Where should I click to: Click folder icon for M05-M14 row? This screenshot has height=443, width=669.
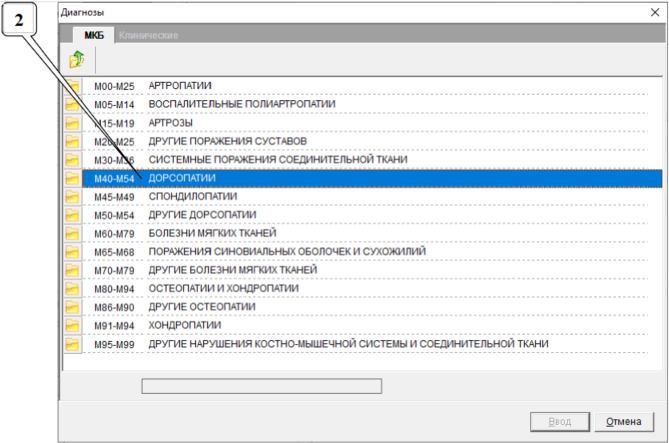pyautogui.click(x=72, y=104)
